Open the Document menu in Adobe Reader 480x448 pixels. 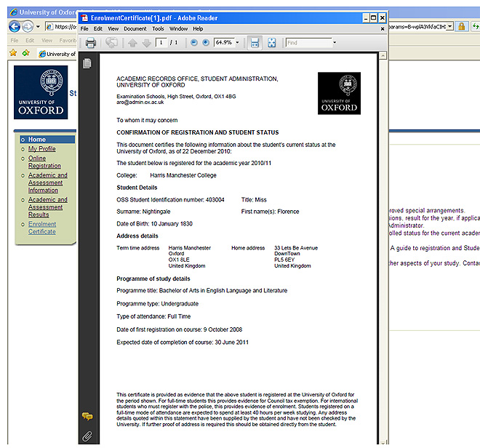tap(135, 28)
